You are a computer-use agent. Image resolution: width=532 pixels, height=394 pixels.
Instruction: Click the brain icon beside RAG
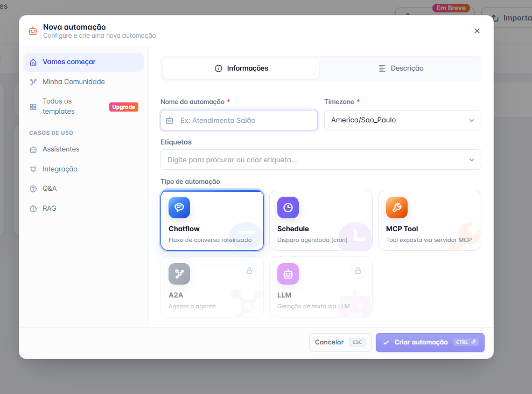click(x=33, y=209)
